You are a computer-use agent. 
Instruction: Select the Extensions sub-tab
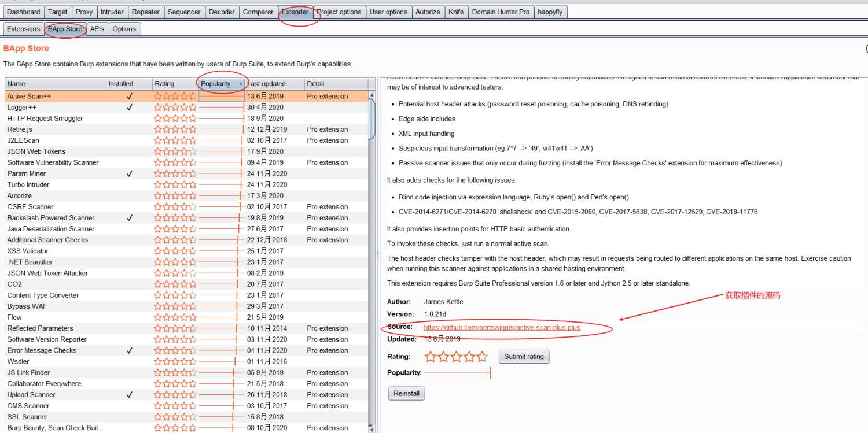[x=24, y=29]
